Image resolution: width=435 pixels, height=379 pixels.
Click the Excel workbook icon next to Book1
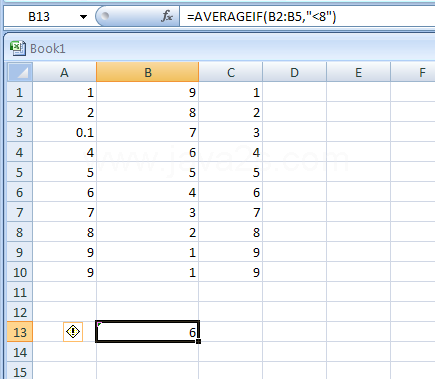[x=18, y=48]
